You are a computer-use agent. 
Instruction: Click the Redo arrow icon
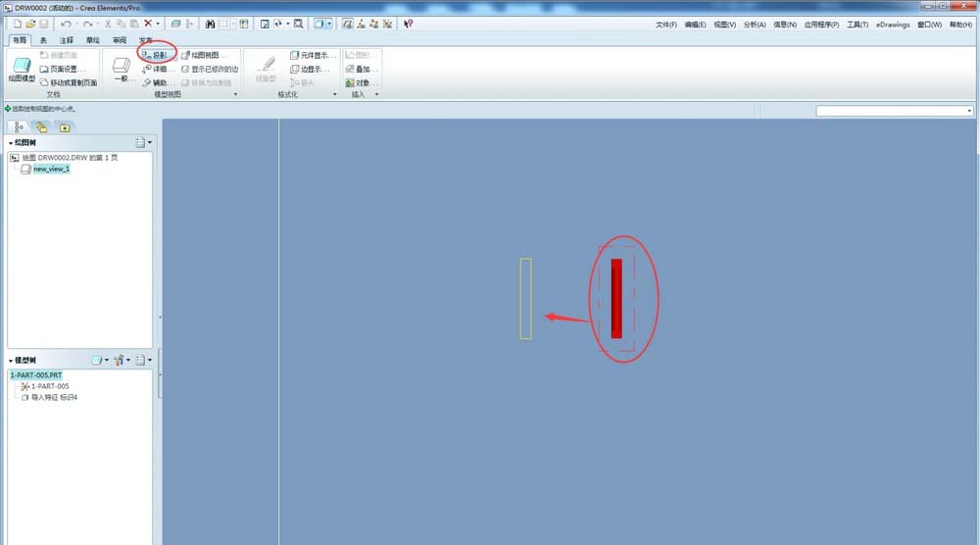pyautogui.click(x=87, y=24)
